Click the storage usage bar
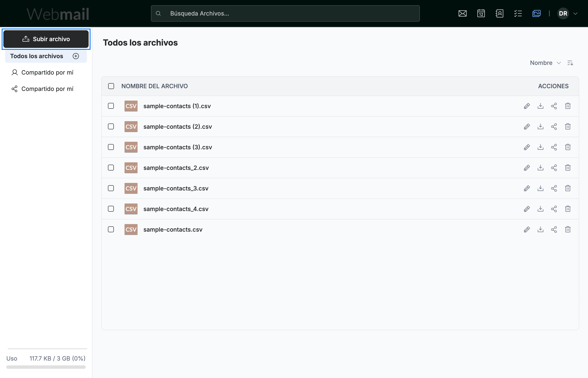Image resolution: width=588 pixels, height=378 pixels. [x=46, y=367]
